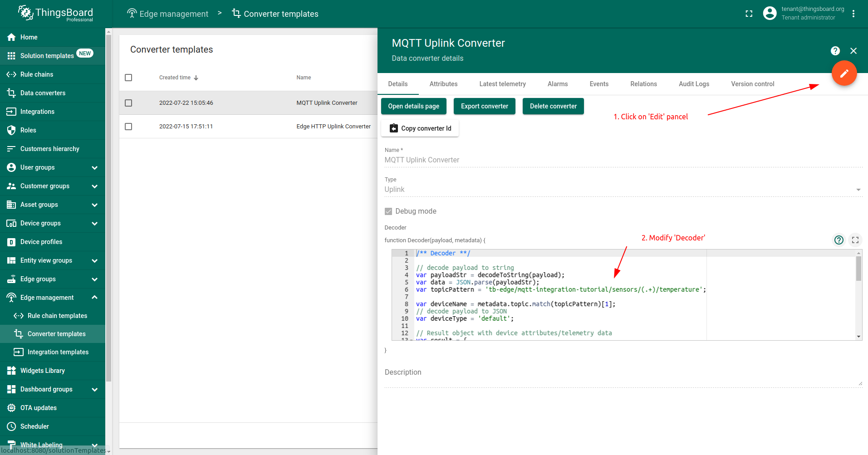Click the tenant user profile avatar
The width and height of the screenshot is (868, 455).
[x=770, y=13]
